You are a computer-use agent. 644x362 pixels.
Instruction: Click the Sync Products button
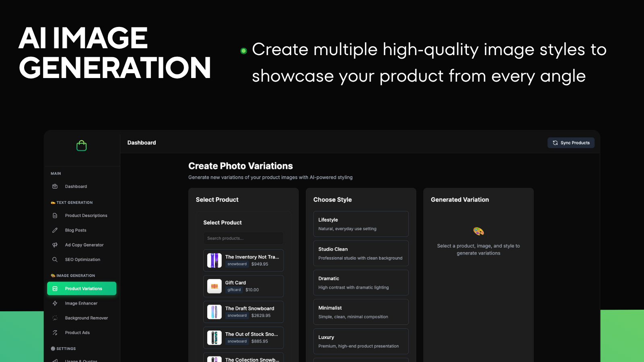click(x=571, y=142)
